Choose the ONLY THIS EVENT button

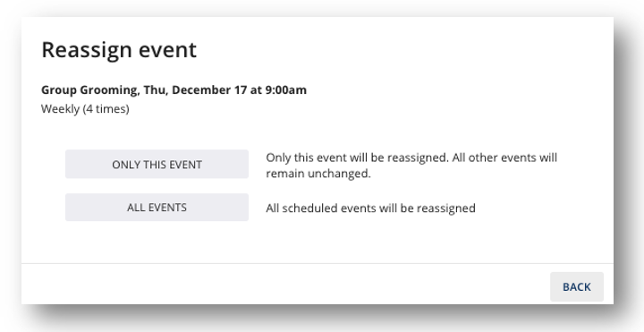pyautogui.click(x=157, y=165)
